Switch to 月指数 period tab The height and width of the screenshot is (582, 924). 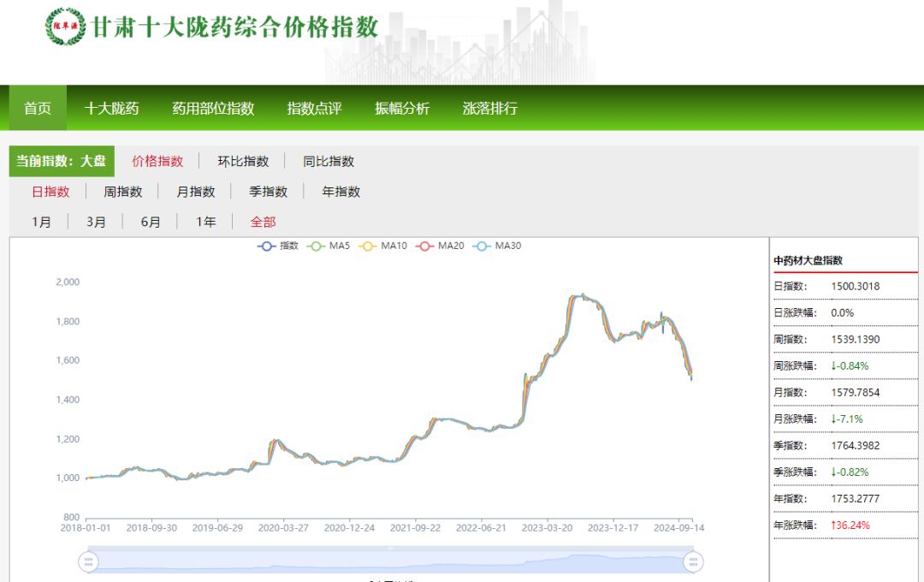coord(197,191)
